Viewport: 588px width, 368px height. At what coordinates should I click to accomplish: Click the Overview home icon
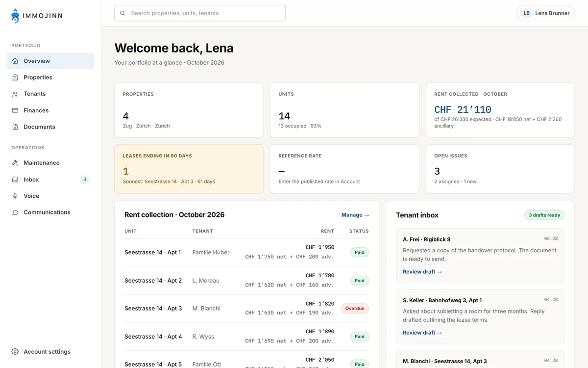(x=15, y=61)
